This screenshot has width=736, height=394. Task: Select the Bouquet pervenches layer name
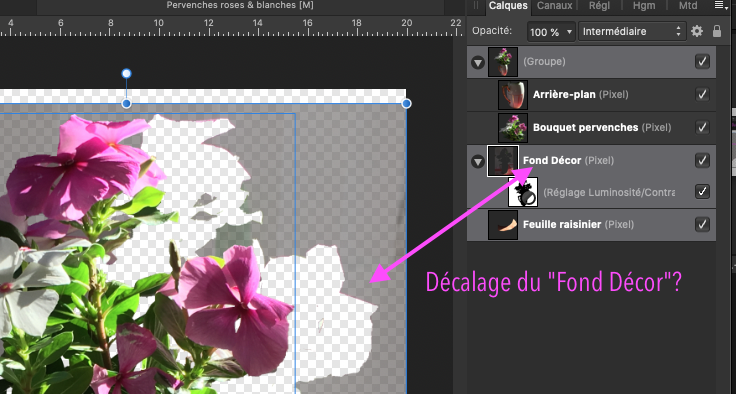coord(585,127)
